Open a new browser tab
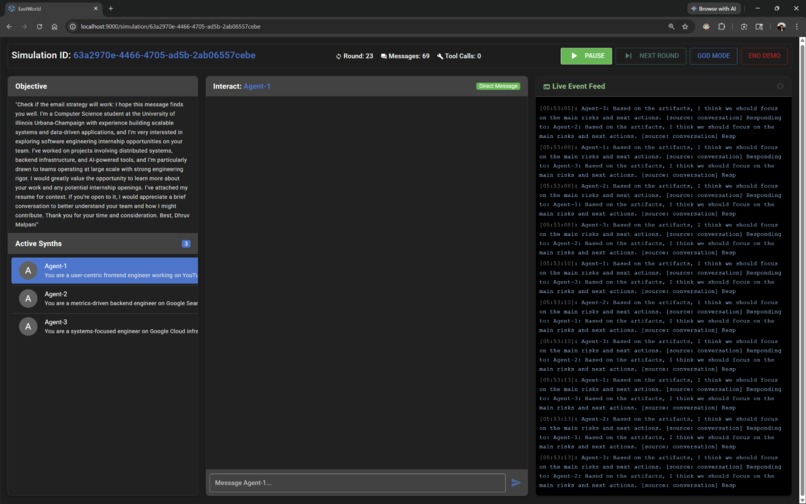Viewport: 806px width, 504px height. [x=111, y=9]
